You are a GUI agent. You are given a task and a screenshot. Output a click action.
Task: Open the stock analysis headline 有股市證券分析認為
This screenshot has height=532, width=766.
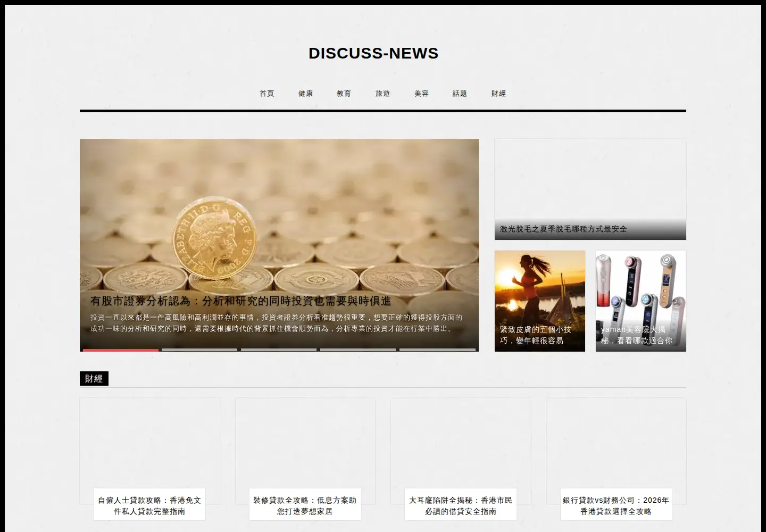point(240,301)
